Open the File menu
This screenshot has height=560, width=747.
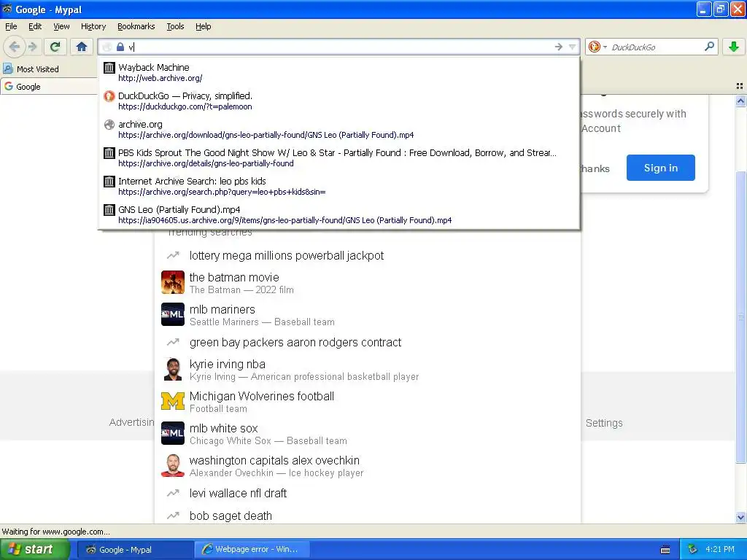click(x=11, y=26)
